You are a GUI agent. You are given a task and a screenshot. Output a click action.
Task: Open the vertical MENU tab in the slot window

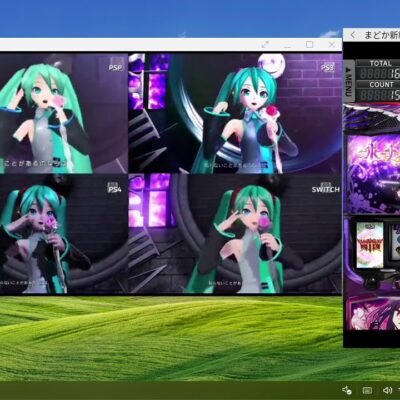click(349, 81)
